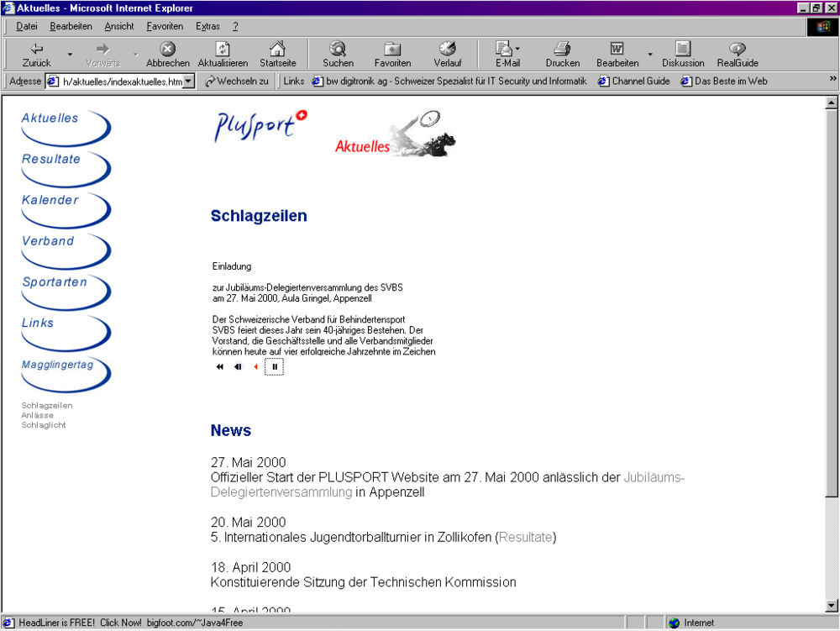Click the vertical scrollbar thumb
Screen dimensions: 840x631
coord(832,303)
